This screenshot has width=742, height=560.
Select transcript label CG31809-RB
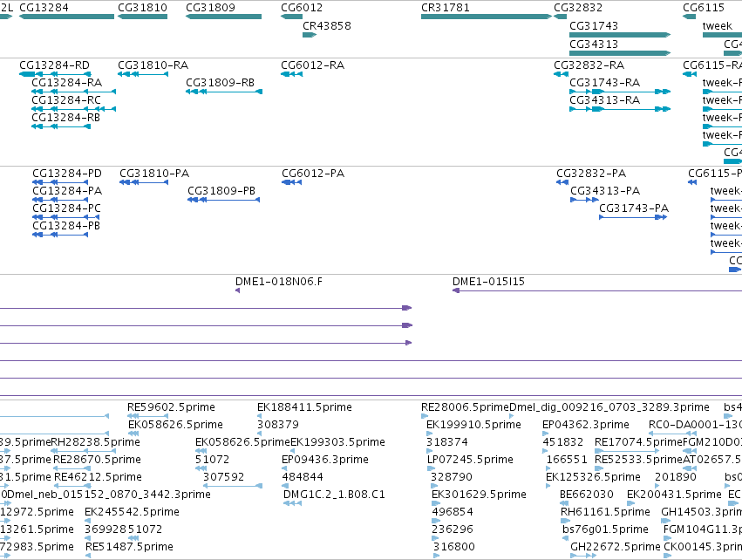tap(220, 82)
